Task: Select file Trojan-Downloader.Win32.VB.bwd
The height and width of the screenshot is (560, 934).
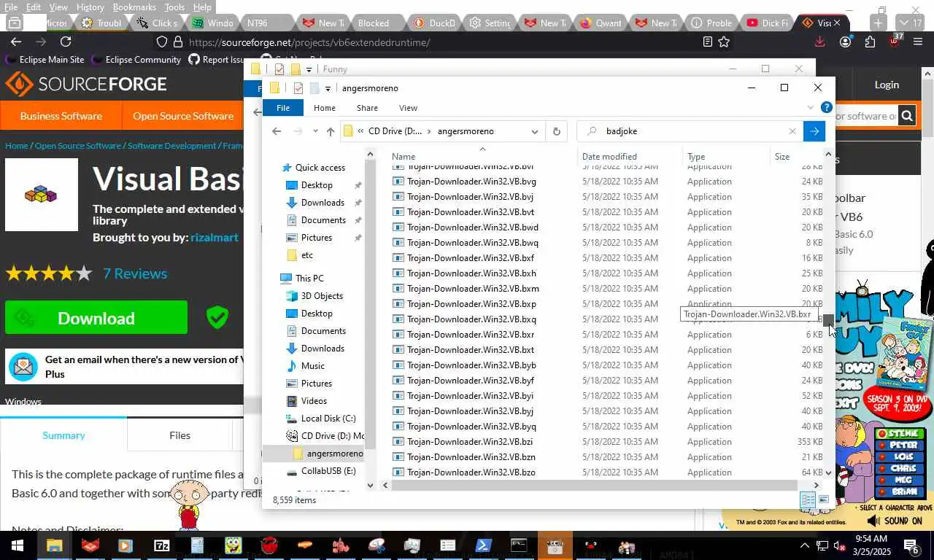Action: coord(473,227)
